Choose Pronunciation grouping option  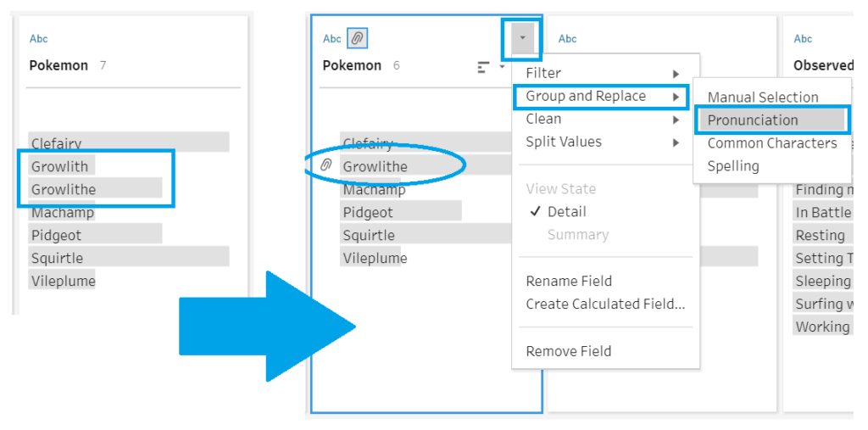point(753,120)
